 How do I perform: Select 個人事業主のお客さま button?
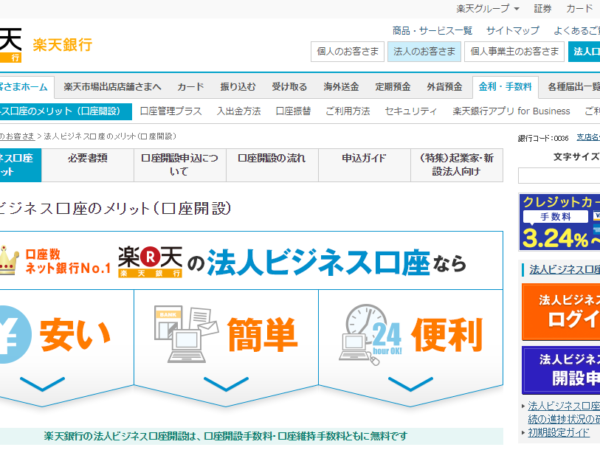514,51
